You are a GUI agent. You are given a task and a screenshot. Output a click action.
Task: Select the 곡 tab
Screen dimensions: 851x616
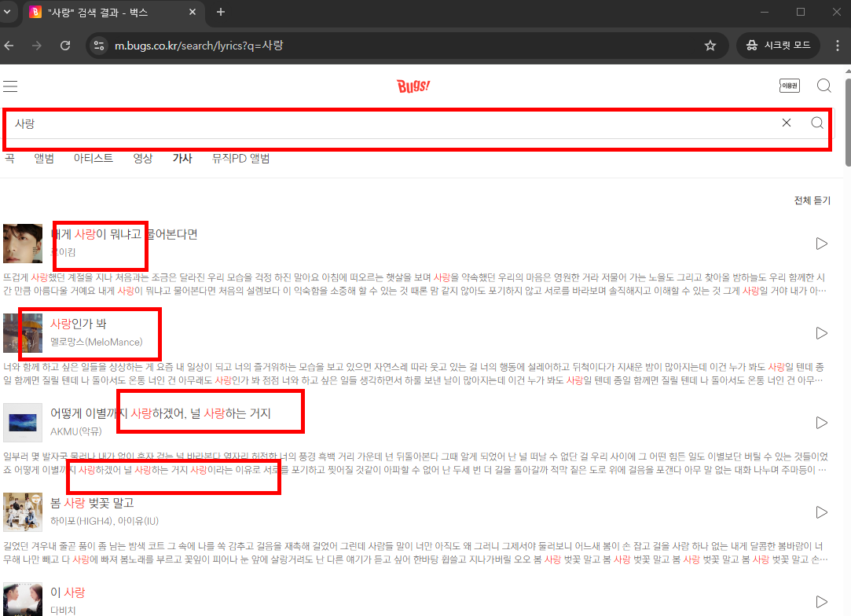coord(9,158)
